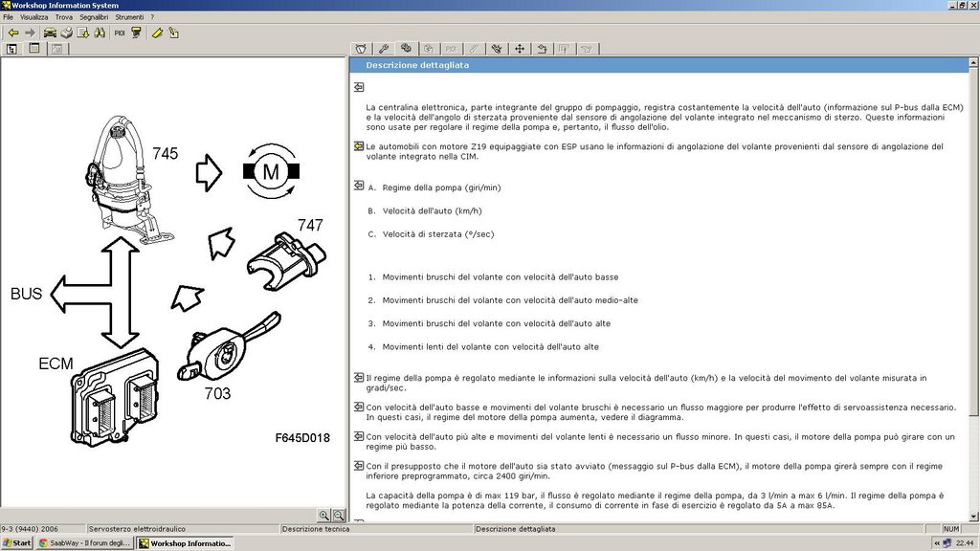Open the wrench repair tab

(383, 49)
